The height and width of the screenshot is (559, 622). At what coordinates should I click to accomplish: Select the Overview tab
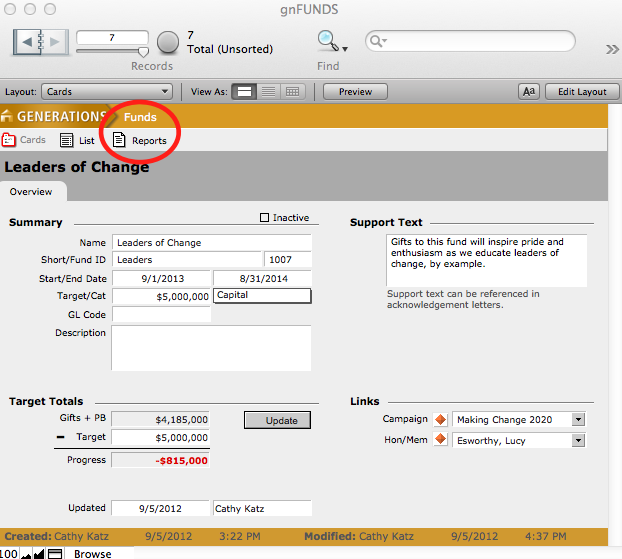tap(31, 191)
